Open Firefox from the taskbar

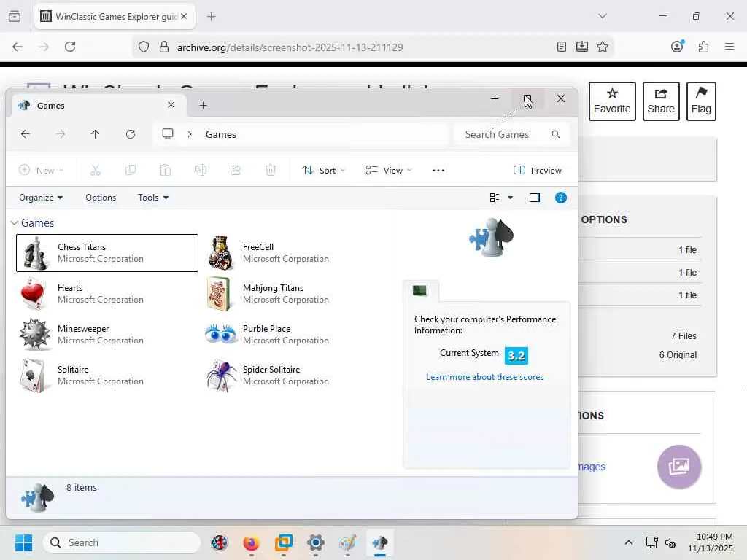[251, 542]
